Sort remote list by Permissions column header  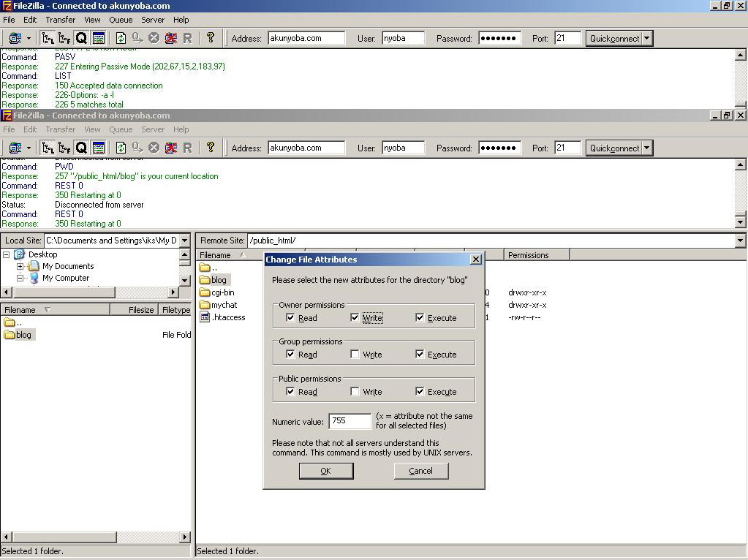(x=537, y=255)
